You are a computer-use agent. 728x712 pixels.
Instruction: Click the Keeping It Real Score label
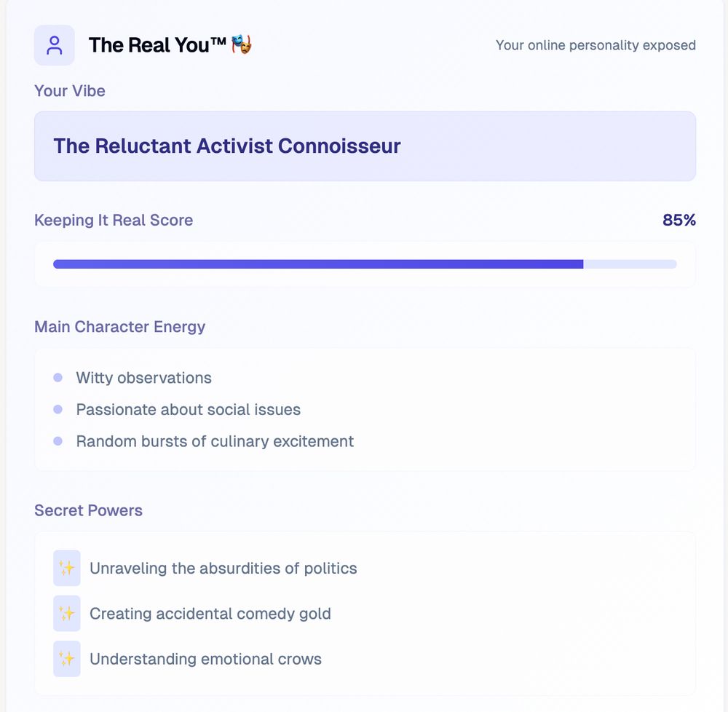[114, 220]
